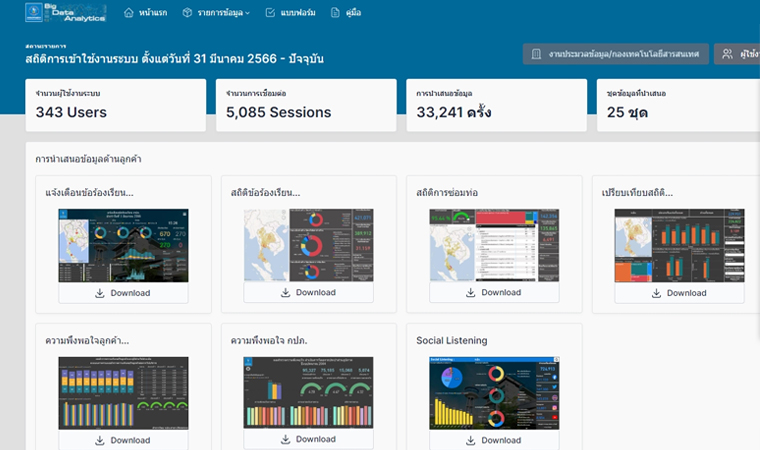Click the การนำเสนอข้อมูลด้านลูกค้า section heading
760x450 pixels.
coord(88,159)
